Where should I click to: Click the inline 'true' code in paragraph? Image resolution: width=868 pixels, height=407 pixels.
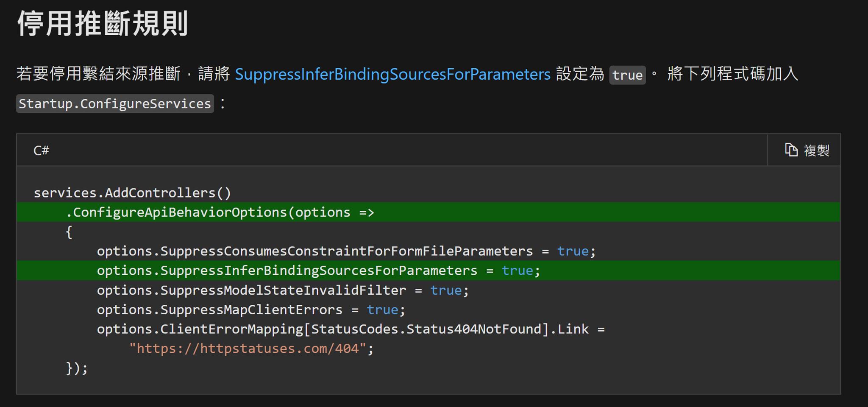click(x=627, y=75)
